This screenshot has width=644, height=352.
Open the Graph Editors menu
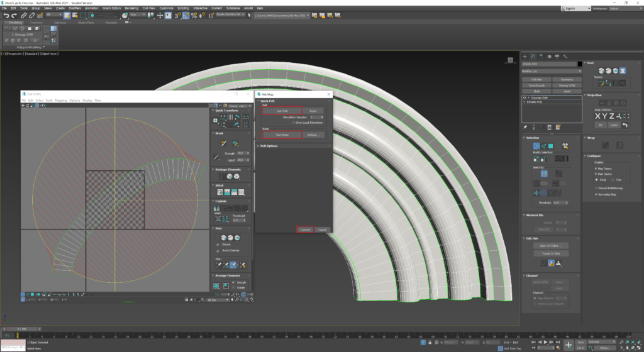113,8
